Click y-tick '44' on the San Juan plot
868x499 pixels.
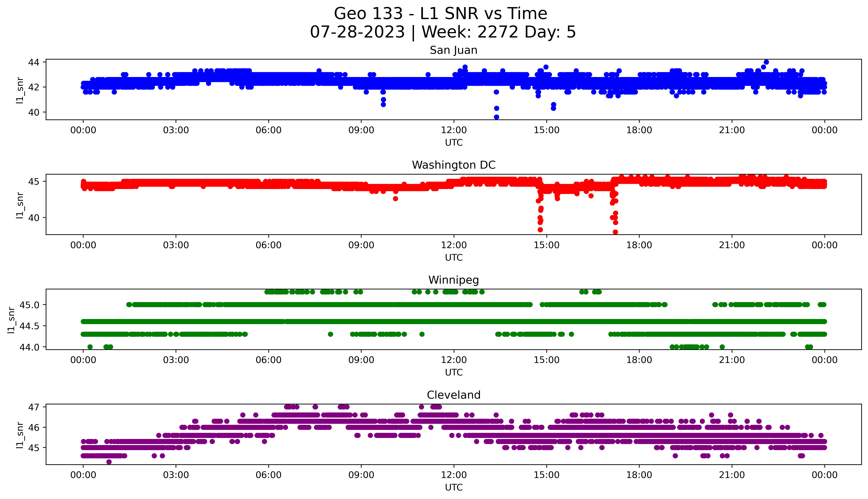[34, 62]
